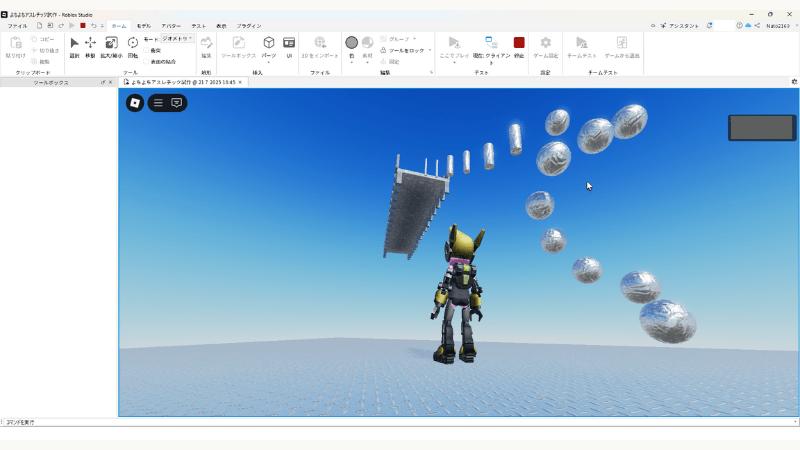The width and height of the screenshot is (800, 450).
Task: Click the コマンドを実行 command bar field
Action: point(400,422)
